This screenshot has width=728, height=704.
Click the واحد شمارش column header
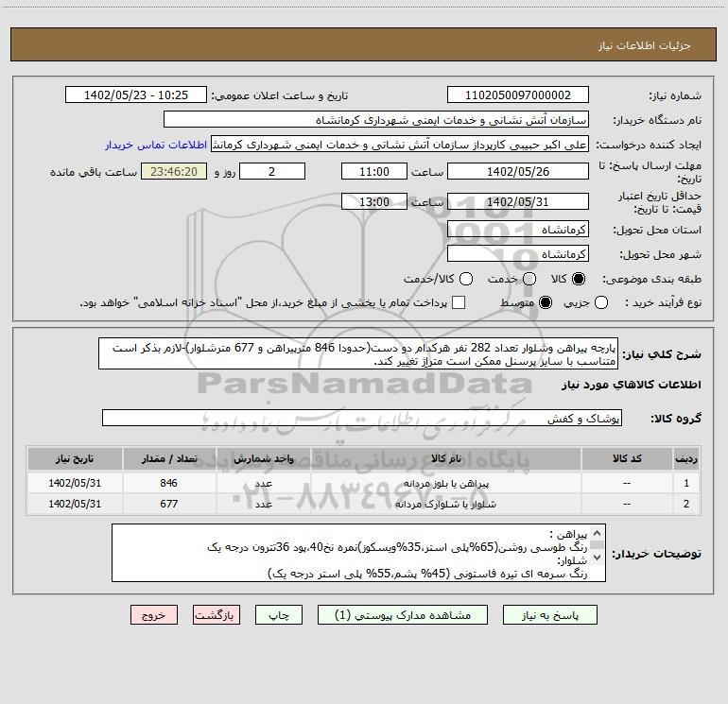tap(263, 458)
